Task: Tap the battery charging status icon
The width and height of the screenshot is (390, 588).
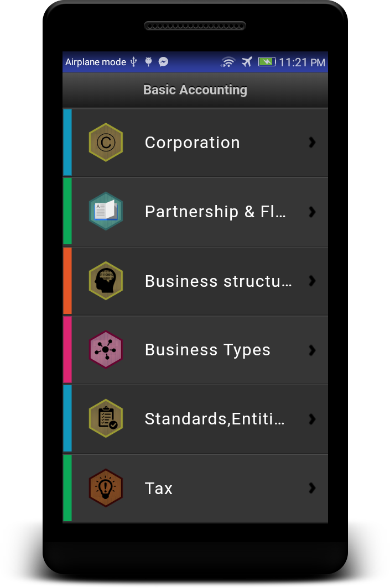Action: pyautogui.click(x=267, y=62)
